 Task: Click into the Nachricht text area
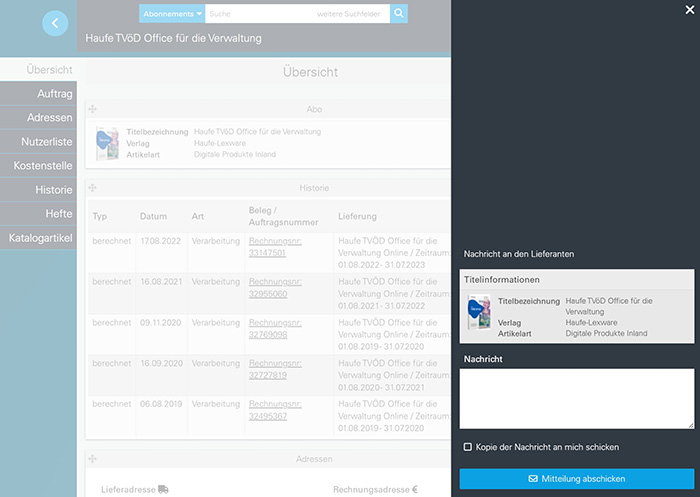(576, 398)
